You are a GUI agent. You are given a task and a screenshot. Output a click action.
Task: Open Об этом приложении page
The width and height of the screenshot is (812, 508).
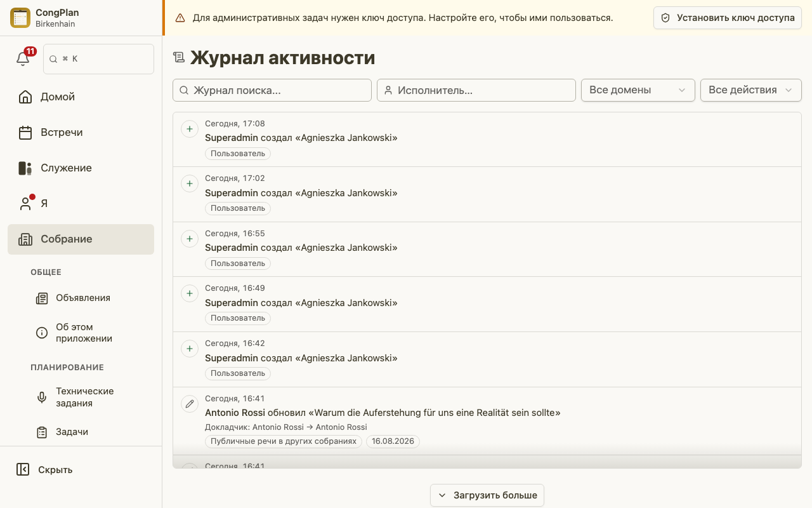tap(91, 333)
